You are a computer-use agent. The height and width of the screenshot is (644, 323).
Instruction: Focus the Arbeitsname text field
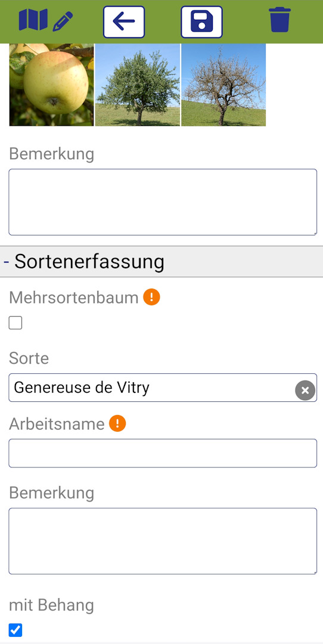(x=163, y=453)
